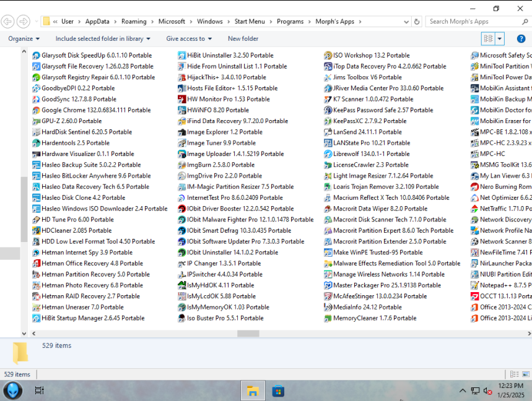532x401 pixels.
Task: Select the HD Tune Pro 6.00 icon
Action: [36, 220]
